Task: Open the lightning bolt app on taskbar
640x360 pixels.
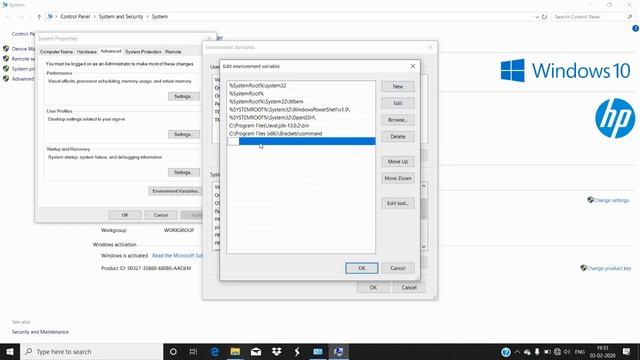Action: click(x=297, y=351)
